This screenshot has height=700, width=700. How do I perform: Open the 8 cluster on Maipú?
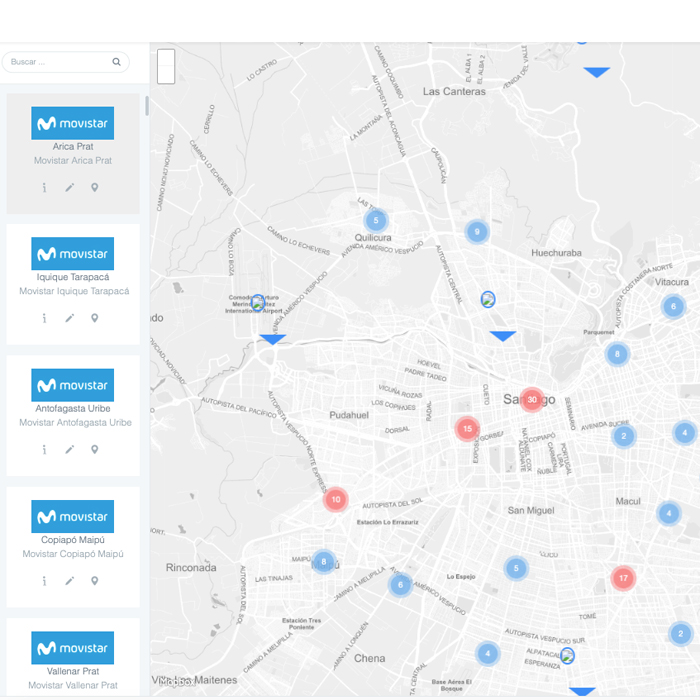pyautogui.click(x=324, y=562)
